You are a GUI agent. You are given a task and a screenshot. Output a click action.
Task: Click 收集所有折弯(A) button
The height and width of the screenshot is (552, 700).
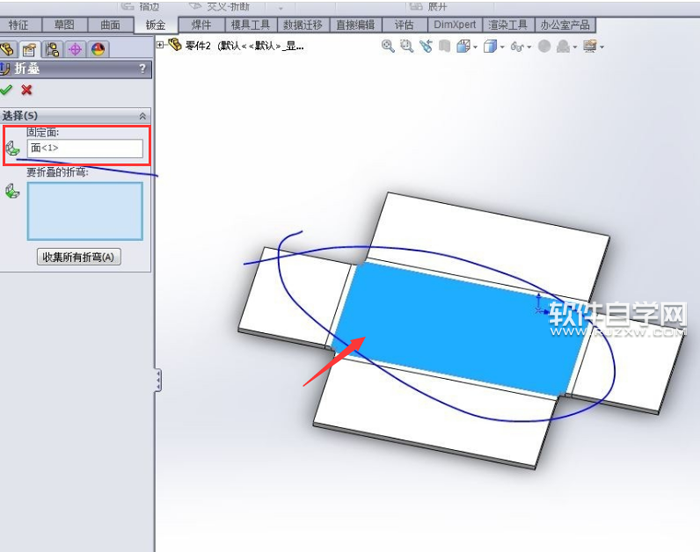(79, 257)
